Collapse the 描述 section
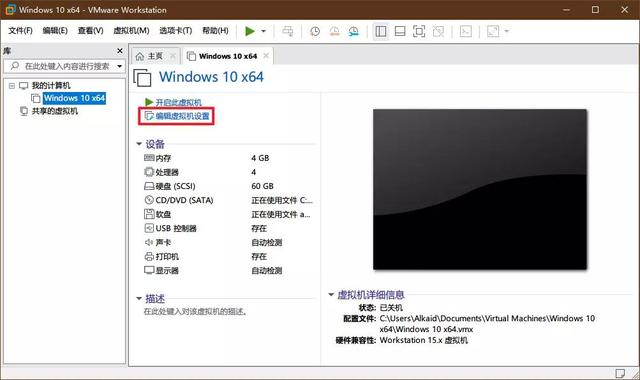The width and height of the screenshot is (640, 380). [x=139, y=298]
